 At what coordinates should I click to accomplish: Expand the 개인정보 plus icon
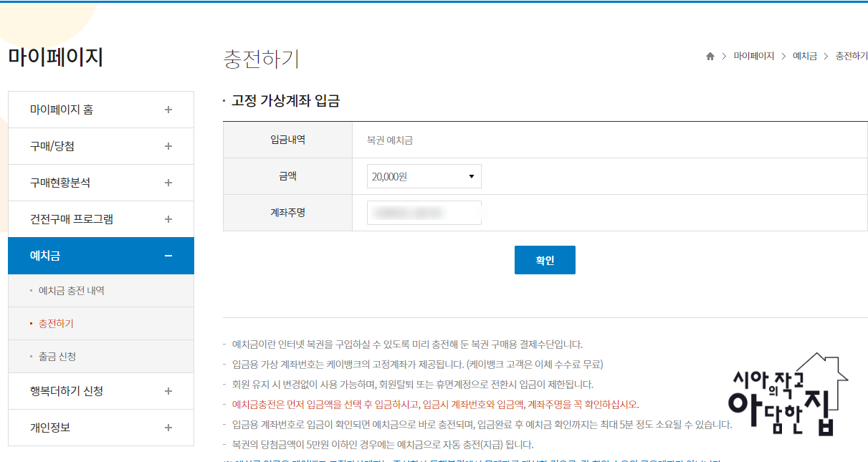coord(168,428)
